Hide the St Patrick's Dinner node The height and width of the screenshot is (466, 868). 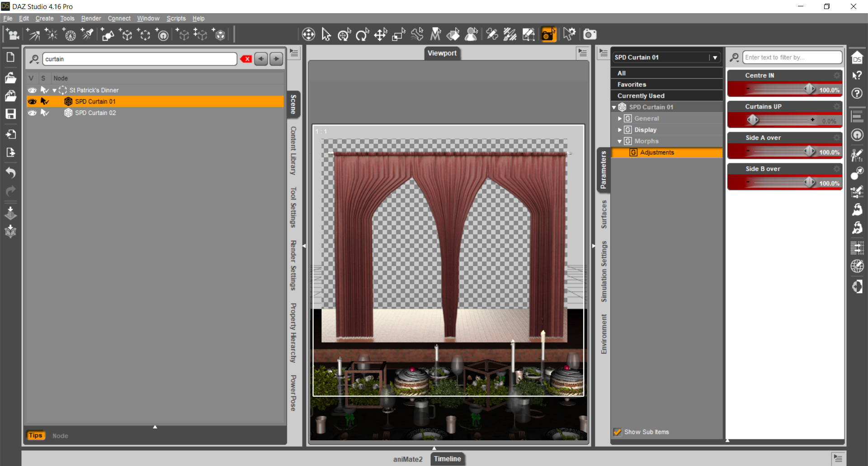click(x=32, y=90)
